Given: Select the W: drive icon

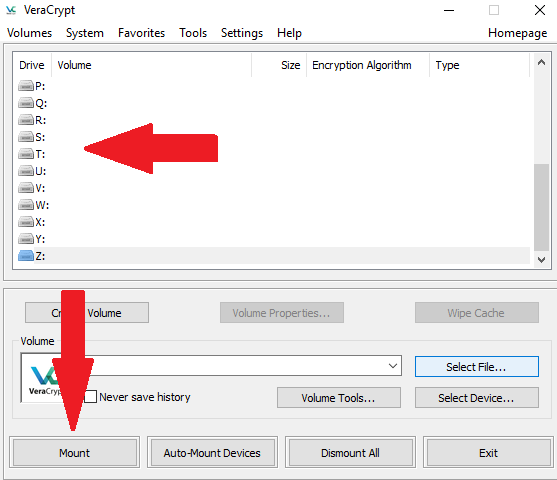Looking at the screenshot, I should click(26, 205).
